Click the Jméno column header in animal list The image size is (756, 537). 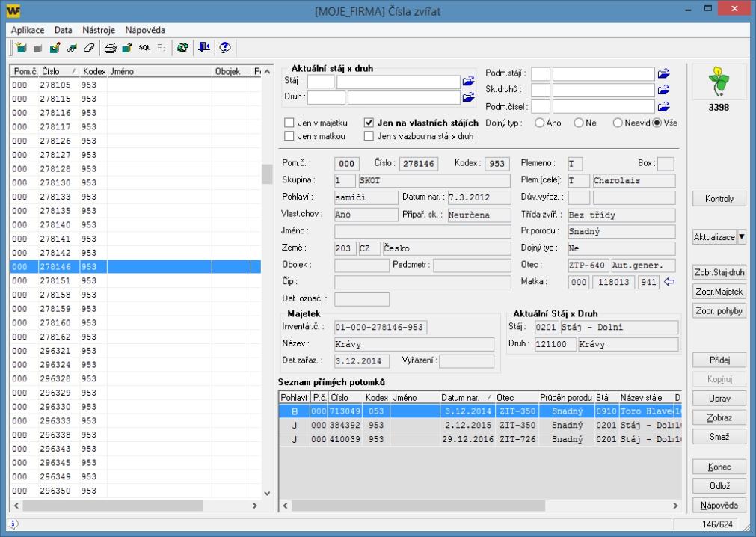tap(159, 71)
